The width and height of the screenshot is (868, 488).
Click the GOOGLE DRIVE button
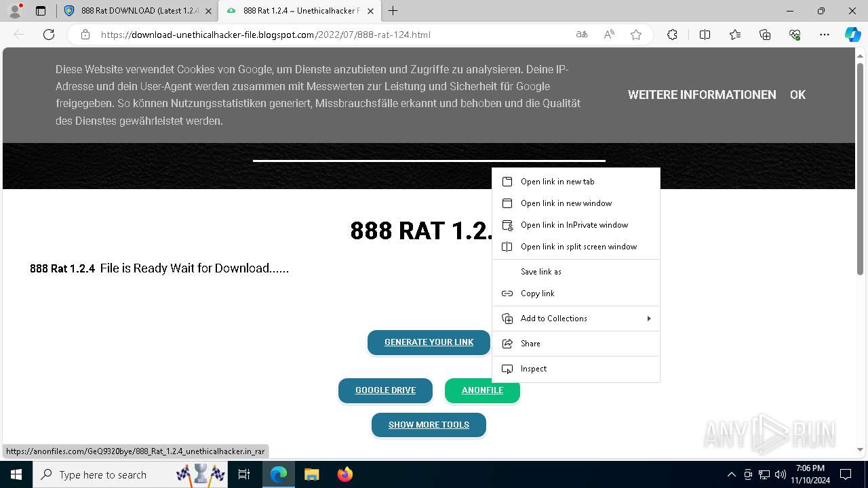[x=385, y=390]
